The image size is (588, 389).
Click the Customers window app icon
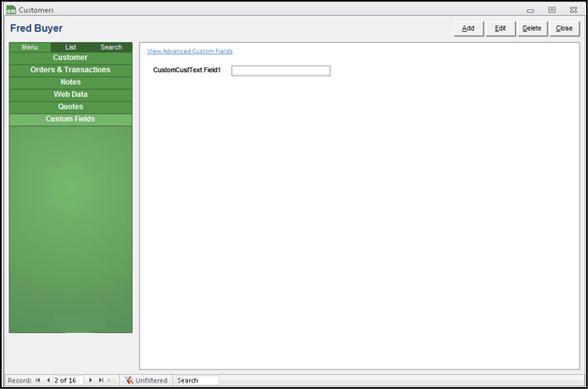(x=10, y=9)
